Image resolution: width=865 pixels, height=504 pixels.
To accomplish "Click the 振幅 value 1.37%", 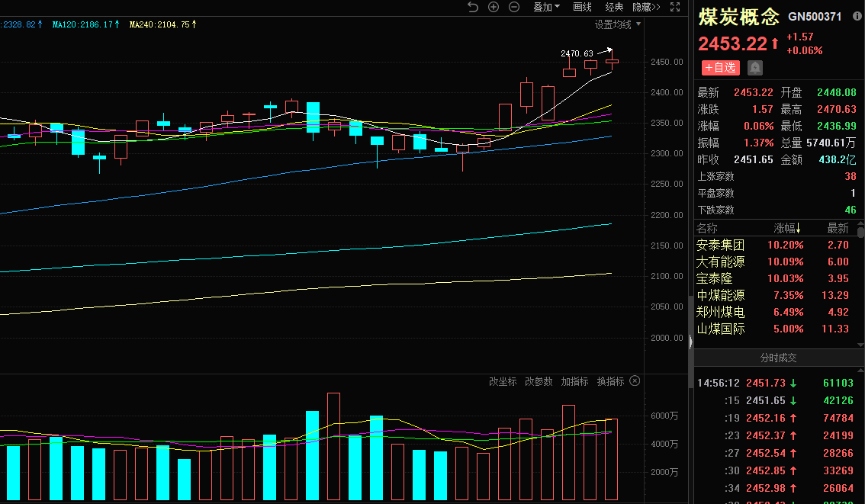I will [x=758, y=143].
